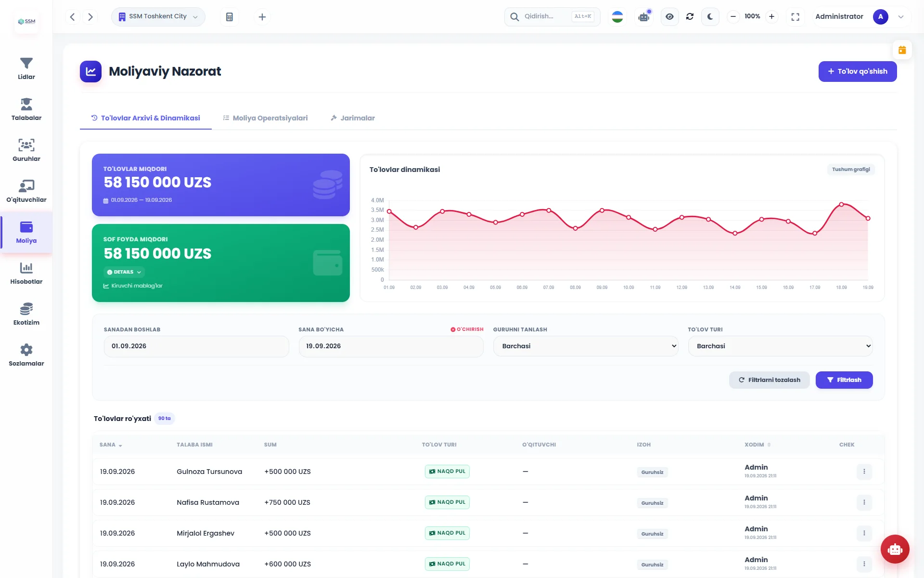Click the Uzbekistan flag language icon
This screenshot has width=924, height=578.
pyautogui.click(x=617, y=17)
